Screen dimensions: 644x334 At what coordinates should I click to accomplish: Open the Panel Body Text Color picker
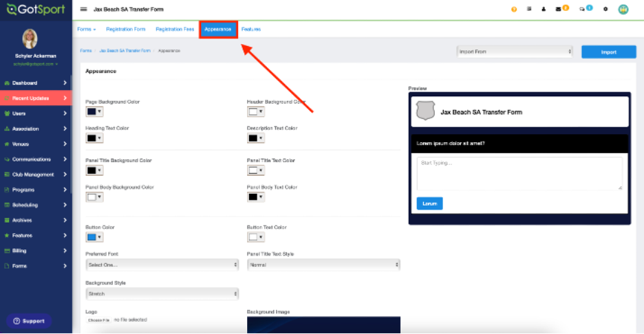(255, 197)
